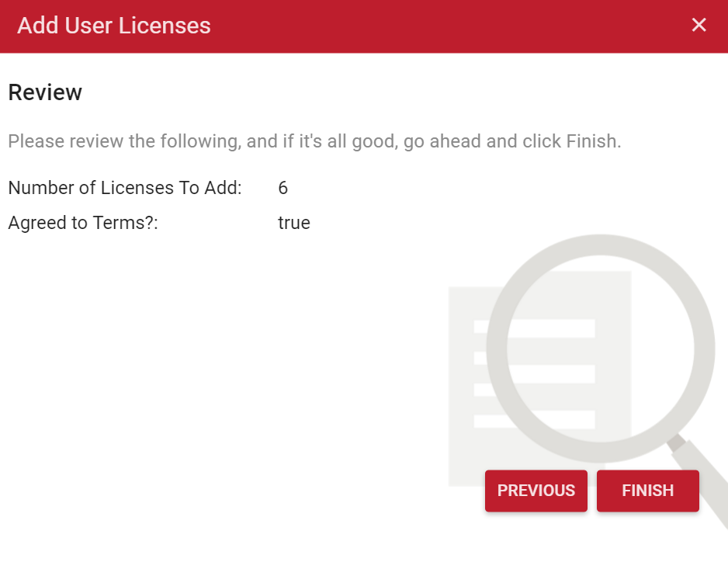Viewport: 728px width, 576px height.
Task: Click the FINISH button
Action: 648,491
